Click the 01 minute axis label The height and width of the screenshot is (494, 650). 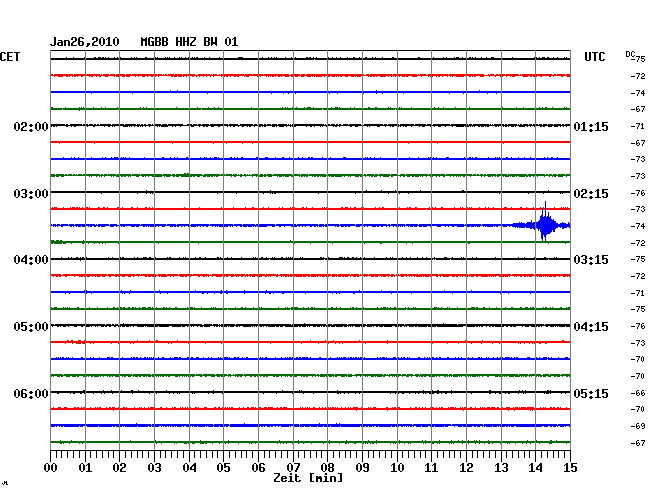[85, 467]
